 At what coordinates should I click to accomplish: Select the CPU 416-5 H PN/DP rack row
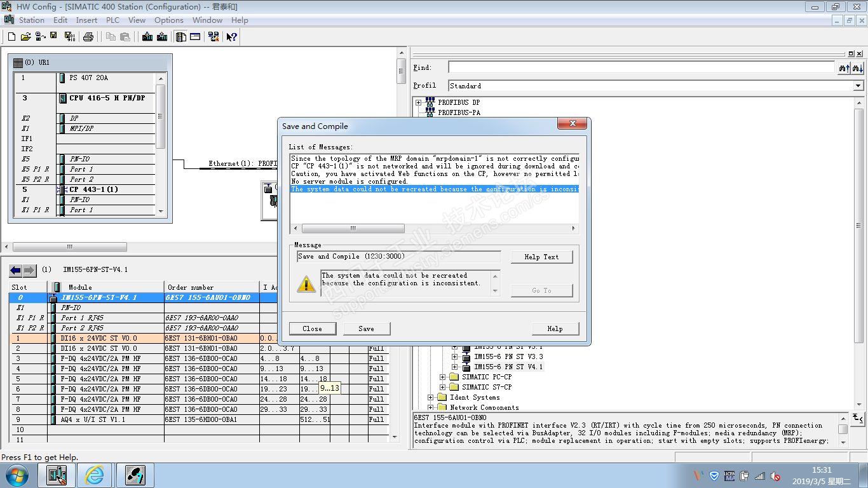(85, 98)
